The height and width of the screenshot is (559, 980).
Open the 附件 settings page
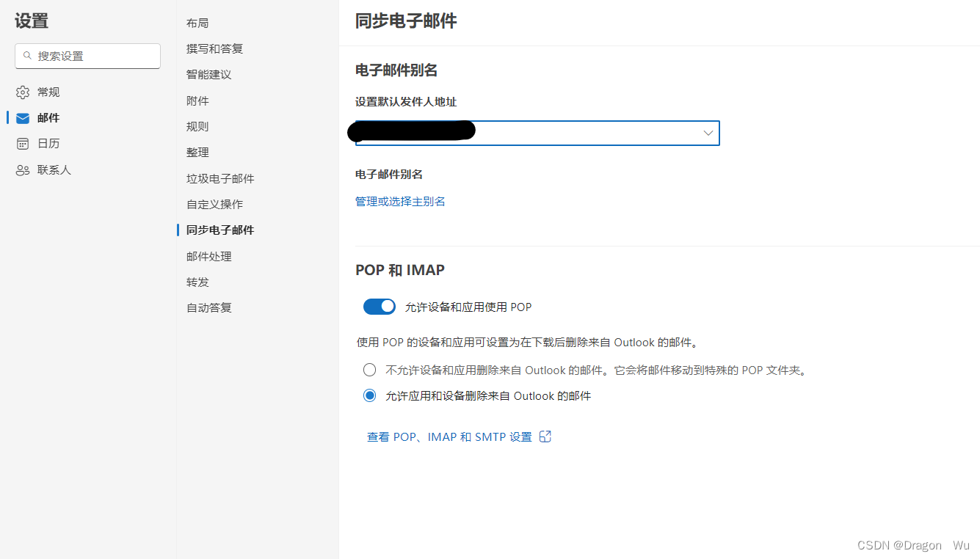point(197,101)
